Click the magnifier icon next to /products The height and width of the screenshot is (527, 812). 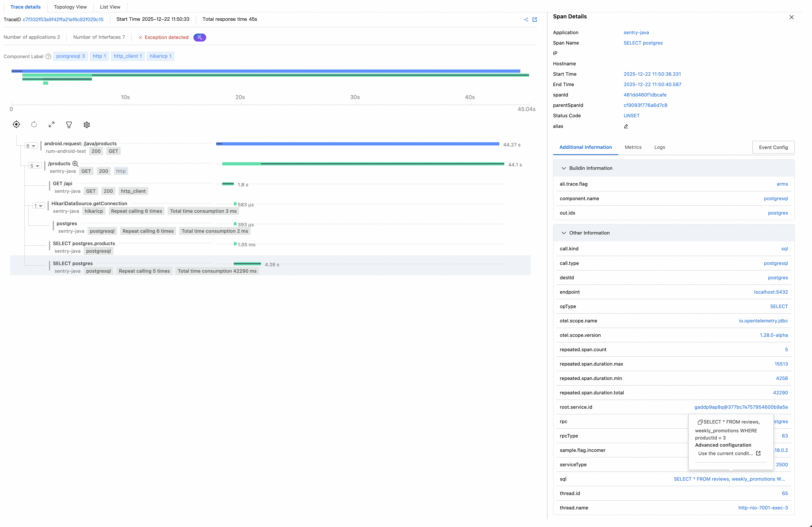pos(75,164)
